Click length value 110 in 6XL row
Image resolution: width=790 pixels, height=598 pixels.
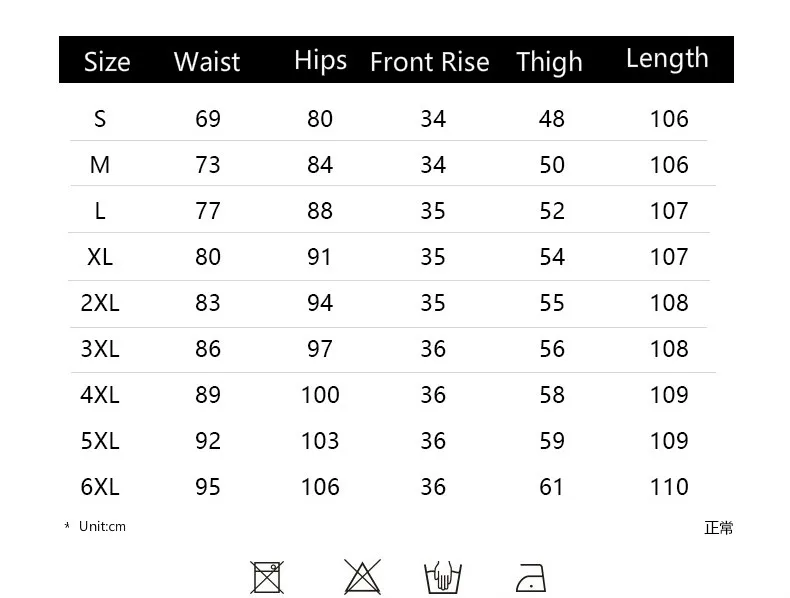(669, 487)
